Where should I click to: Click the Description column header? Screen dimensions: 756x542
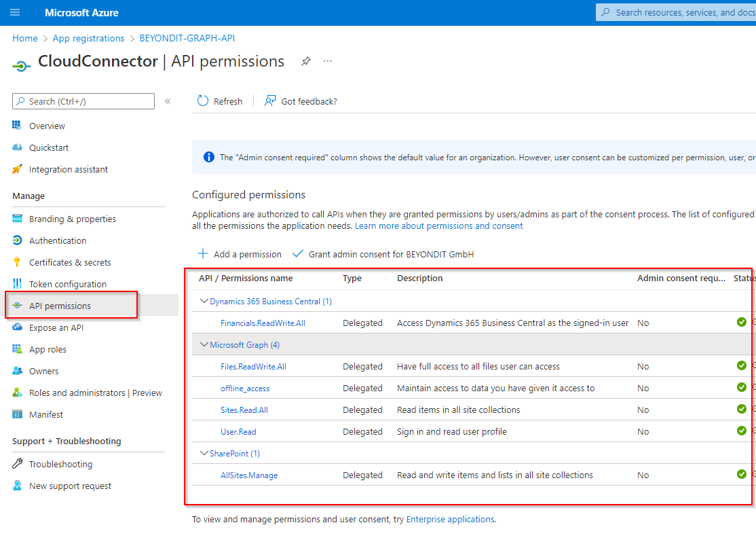pos(419,278)
